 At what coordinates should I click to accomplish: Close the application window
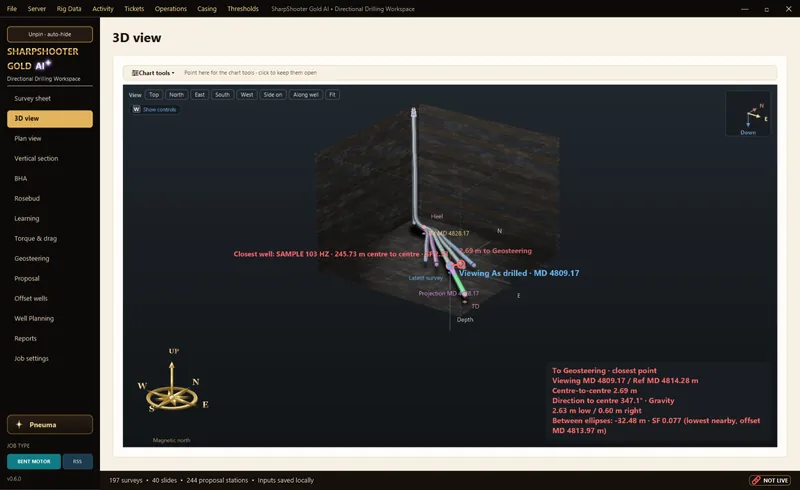click(788, 9)
